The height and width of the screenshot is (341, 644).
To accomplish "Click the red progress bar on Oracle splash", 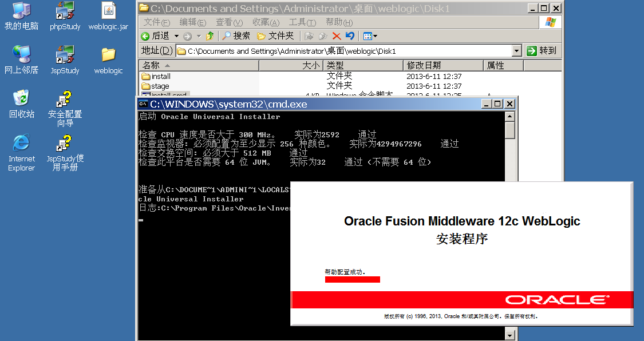I will [353, 279].
